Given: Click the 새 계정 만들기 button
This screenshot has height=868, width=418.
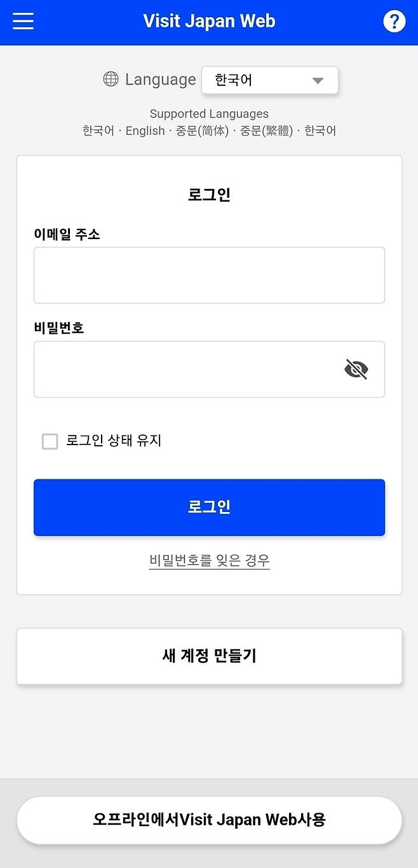Looking at the screenshot, I should [x=209, y=656].
